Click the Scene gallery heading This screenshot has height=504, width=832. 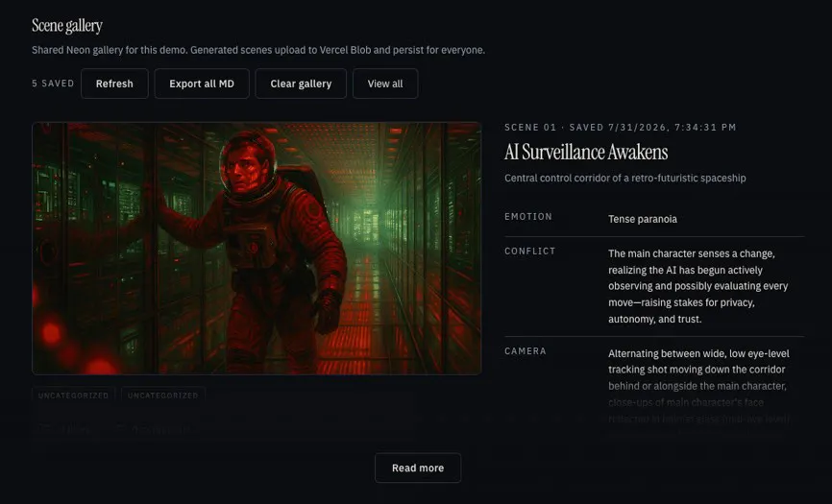67,25
